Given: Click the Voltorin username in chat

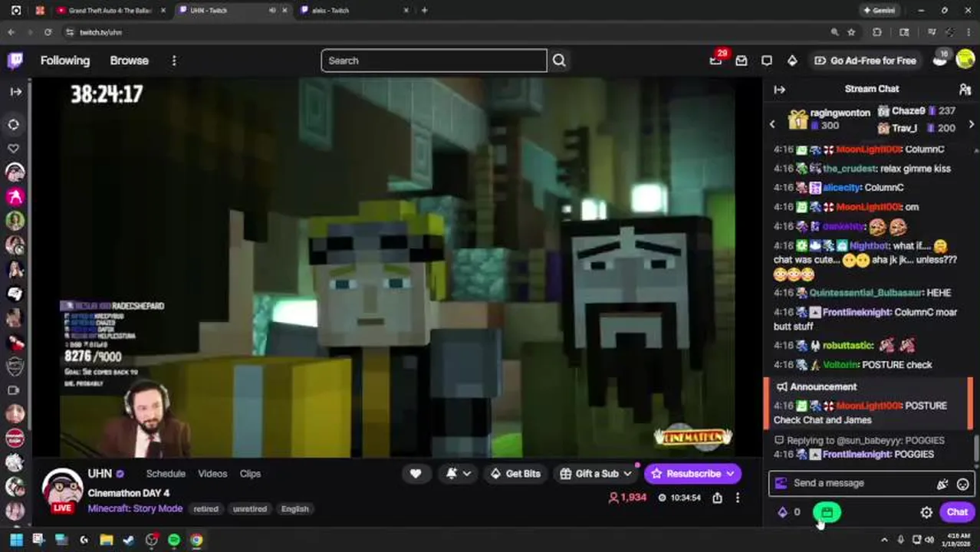Looking at the screenshot, I should 840,365.
